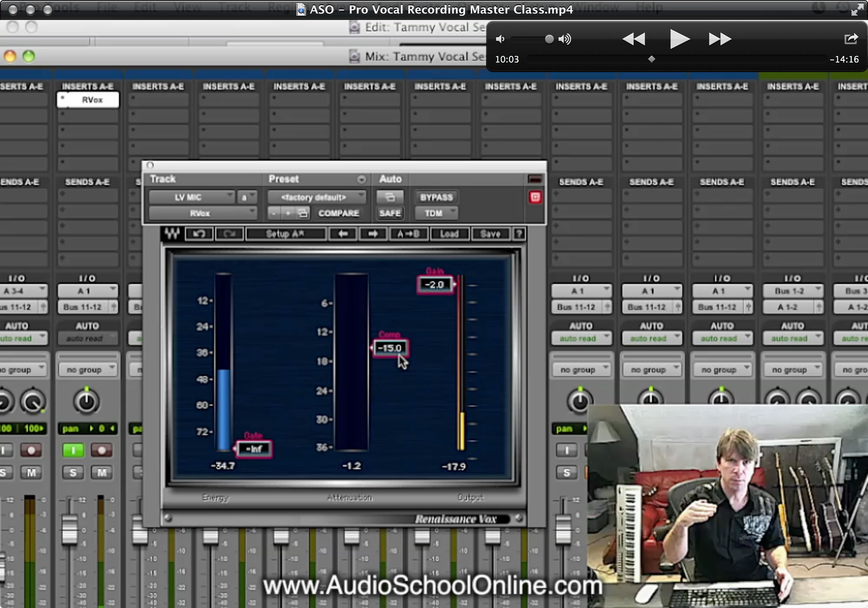Click the redo arrow in the RVox toolbar
The height and width of the screenshot is (608, 868).
229,233
